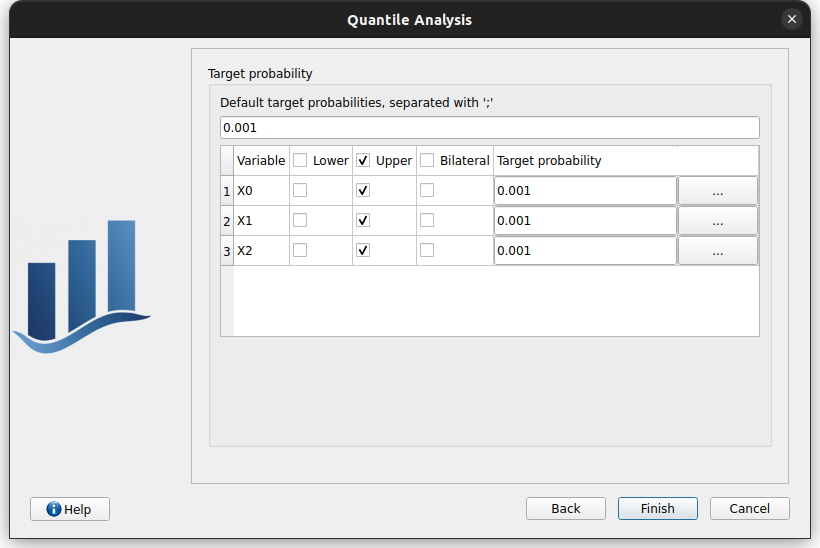This screenshot has width=820, height=548.
Task: Edit target probability field for X0
Action: [x=585, y=190]
